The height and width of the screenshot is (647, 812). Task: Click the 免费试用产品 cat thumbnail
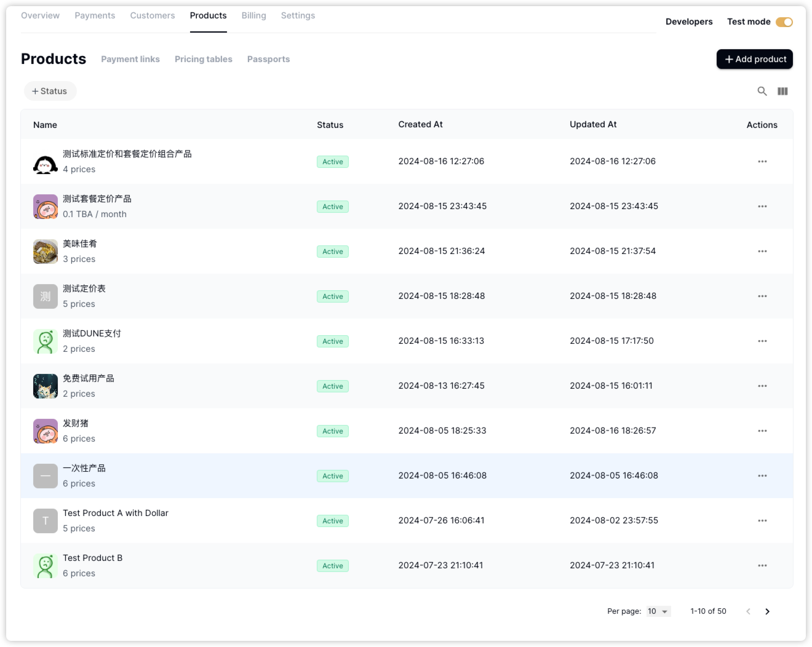(x=46, y=386)
